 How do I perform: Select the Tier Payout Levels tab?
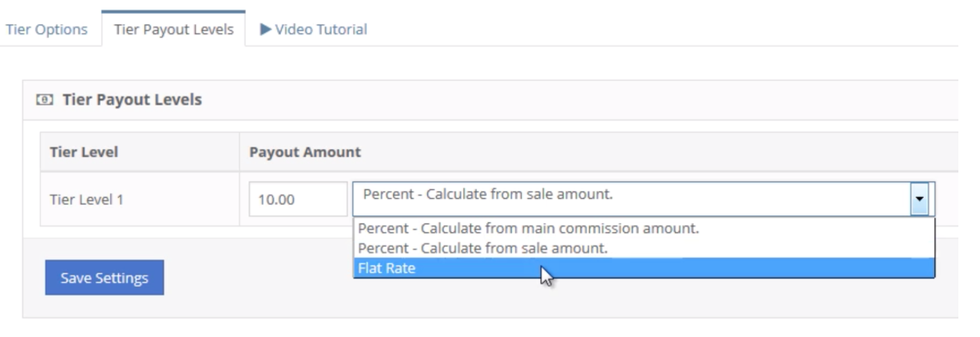coord(174,29)
